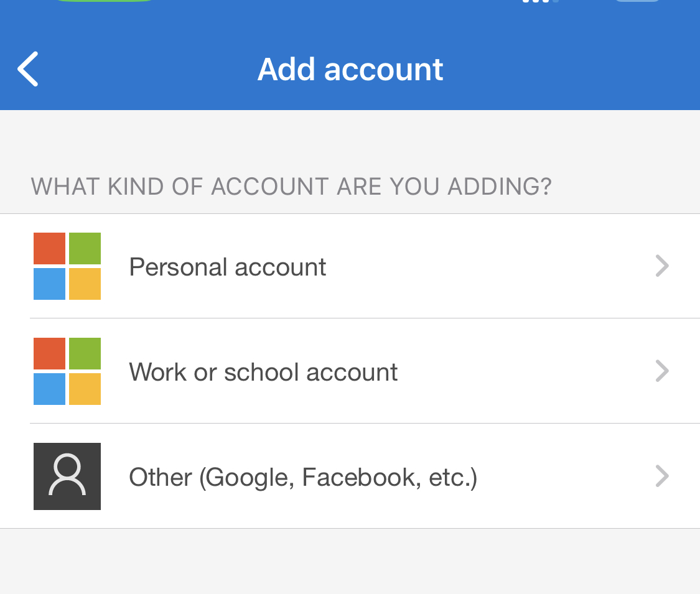Image resolution: width=700 pixels, height=594 pixels.
Task: Tap the empty gray area below the list
Action: (x=350, y=563)
